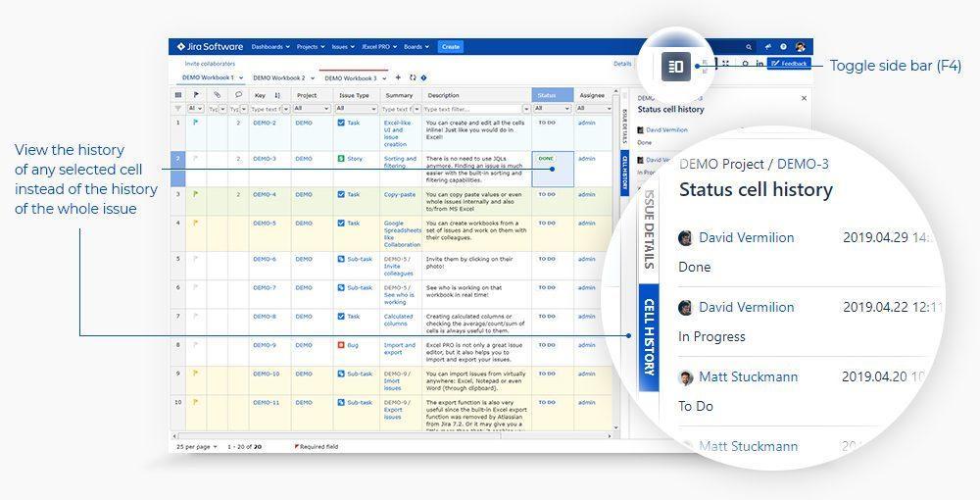Open the 'Import and export' summary link

pos(400,349)
